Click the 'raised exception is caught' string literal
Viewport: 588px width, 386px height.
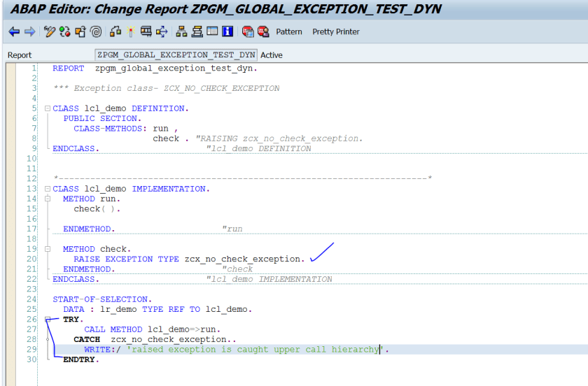[255, 350]
